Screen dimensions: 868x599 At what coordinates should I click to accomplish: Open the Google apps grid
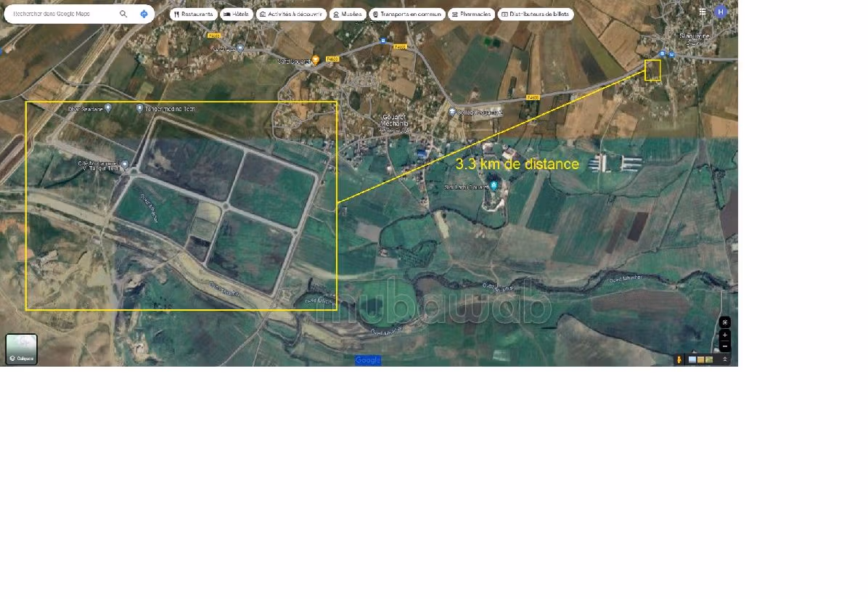[x=703, y=12]
